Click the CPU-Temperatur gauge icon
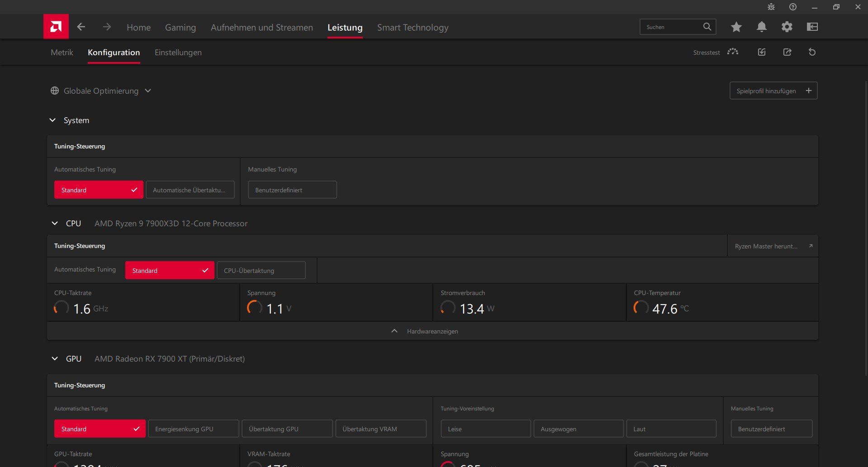Screen dimensions: 868x467 coord(641,308)
